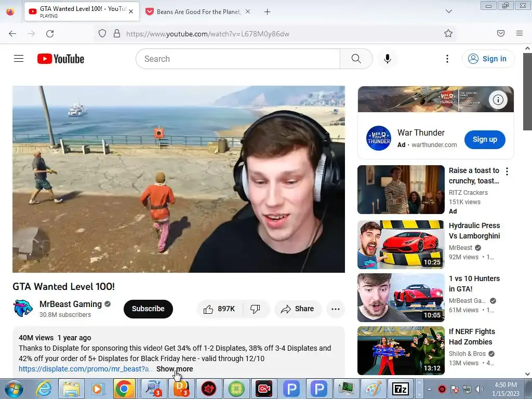The height and width of the screenshot is (399, 532).
Task: Open YouTube hamburger guide menu
Action: pyautogui.click(x=19, y=59)
